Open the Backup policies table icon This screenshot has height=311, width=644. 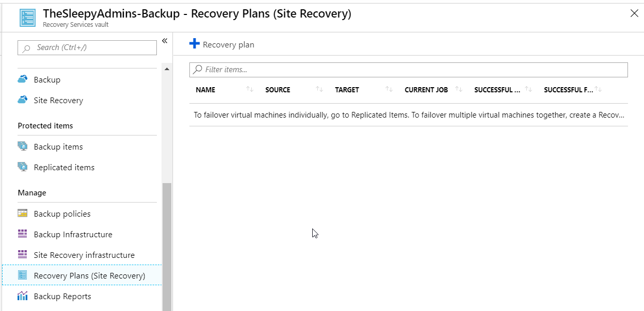[23, 214]
